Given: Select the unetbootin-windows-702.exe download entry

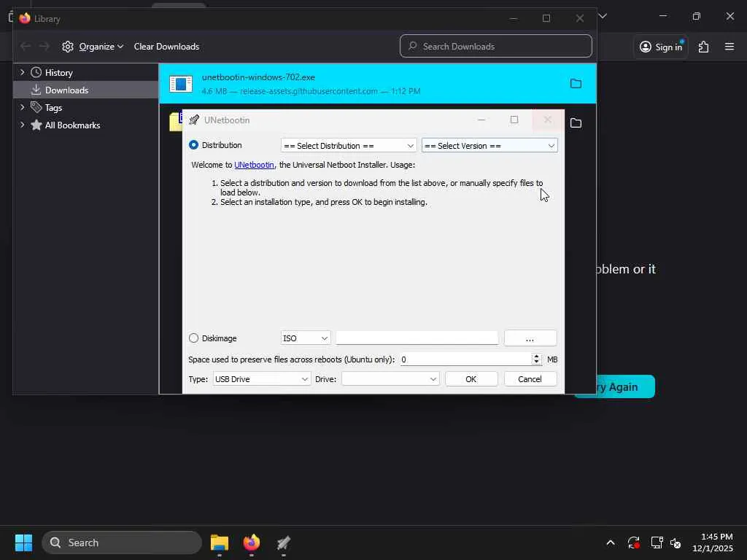Looking at the screenshot, I should [x=377, y=84].
